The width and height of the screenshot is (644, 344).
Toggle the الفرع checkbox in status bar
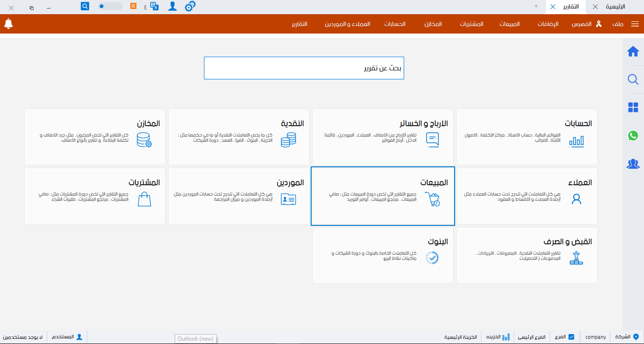[571, 337]
